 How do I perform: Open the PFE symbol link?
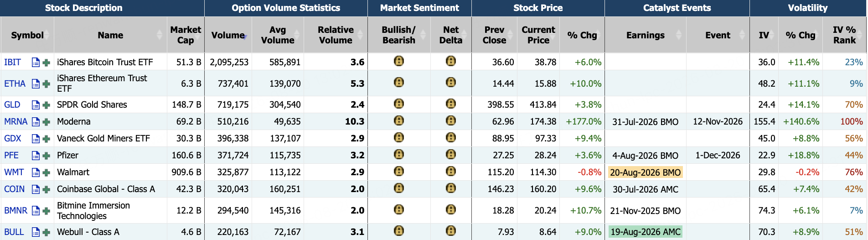pyautogui.click(x=11, y=156)
